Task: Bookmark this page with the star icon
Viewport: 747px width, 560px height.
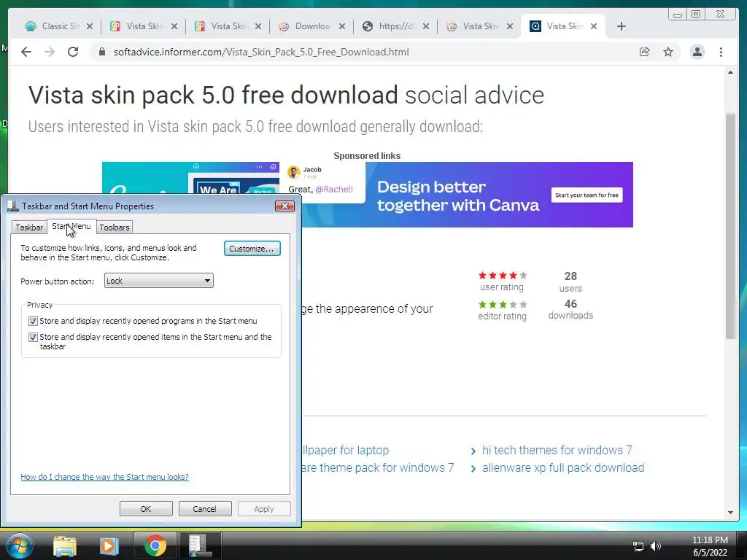Action: (x=668, y=52)
